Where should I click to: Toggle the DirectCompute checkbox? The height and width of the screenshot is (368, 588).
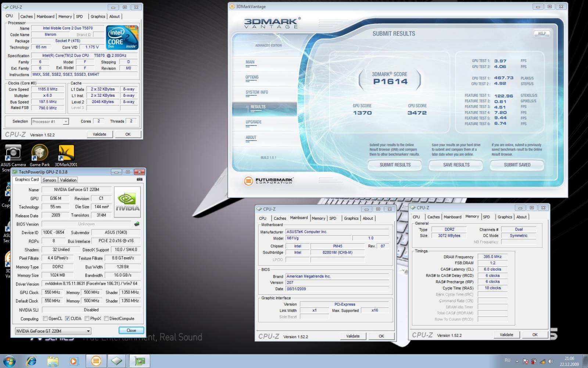(106, 319)
